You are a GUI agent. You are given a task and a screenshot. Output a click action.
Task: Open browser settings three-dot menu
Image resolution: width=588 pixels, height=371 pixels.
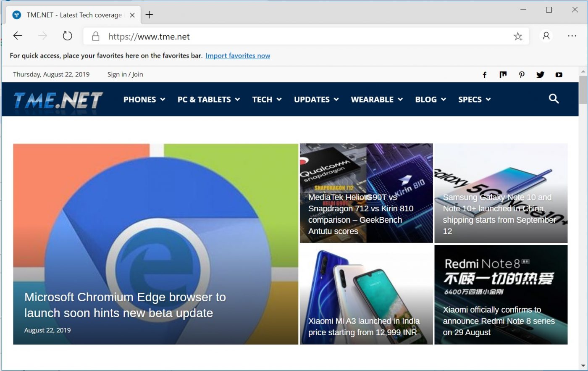(572, 36)
